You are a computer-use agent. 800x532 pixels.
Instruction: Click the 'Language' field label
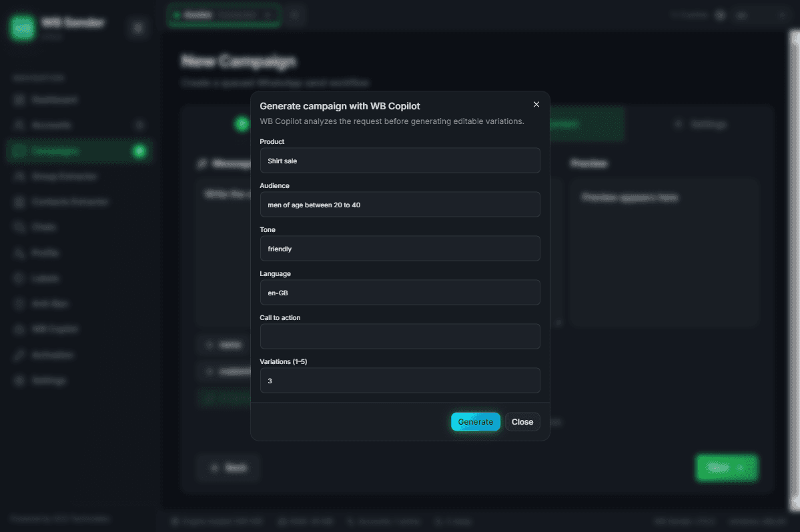[275, 273]
